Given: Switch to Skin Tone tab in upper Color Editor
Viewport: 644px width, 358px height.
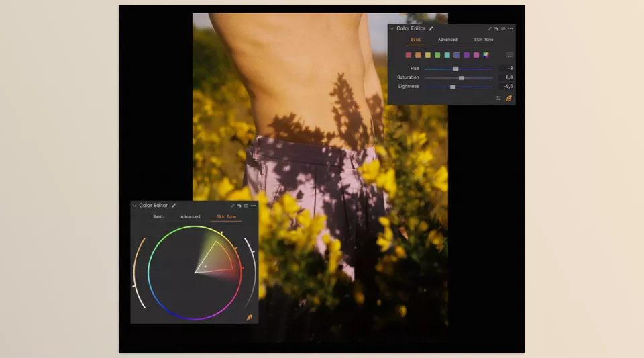Looking at the screenshot, I should click(484, 40).
